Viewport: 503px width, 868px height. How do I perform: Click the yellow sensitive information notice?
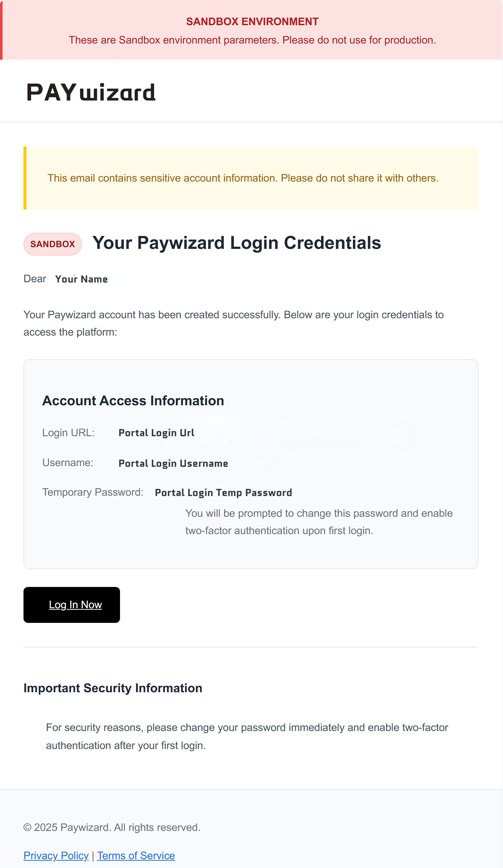click(242, 178)
